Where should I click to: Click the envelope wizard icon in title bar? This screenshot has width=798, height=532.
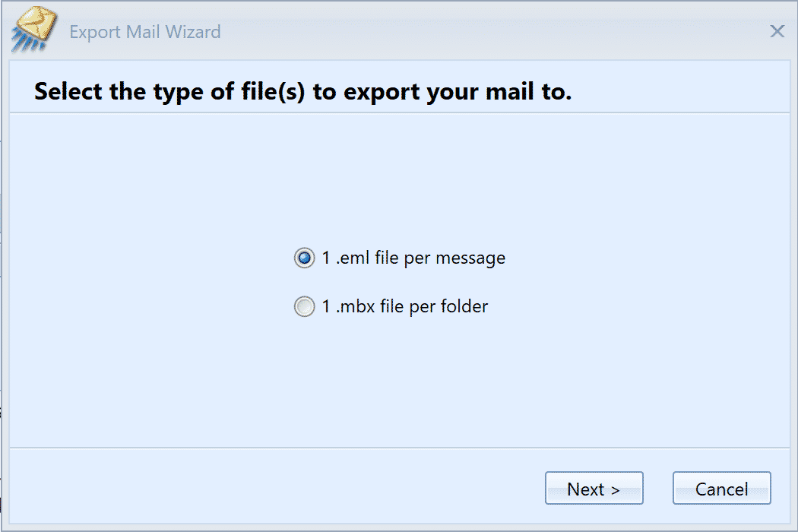pyautogui.click(x=34, y=30)
